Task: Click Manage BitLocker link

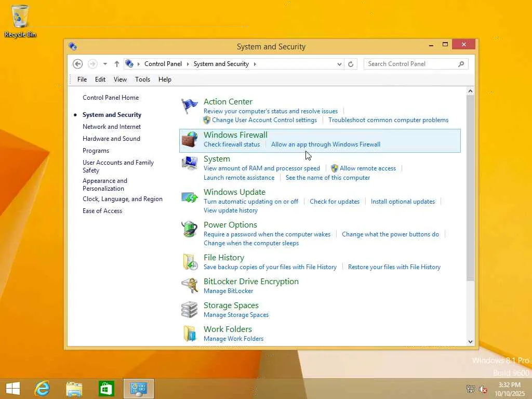Action: click(x=229, y=291)
